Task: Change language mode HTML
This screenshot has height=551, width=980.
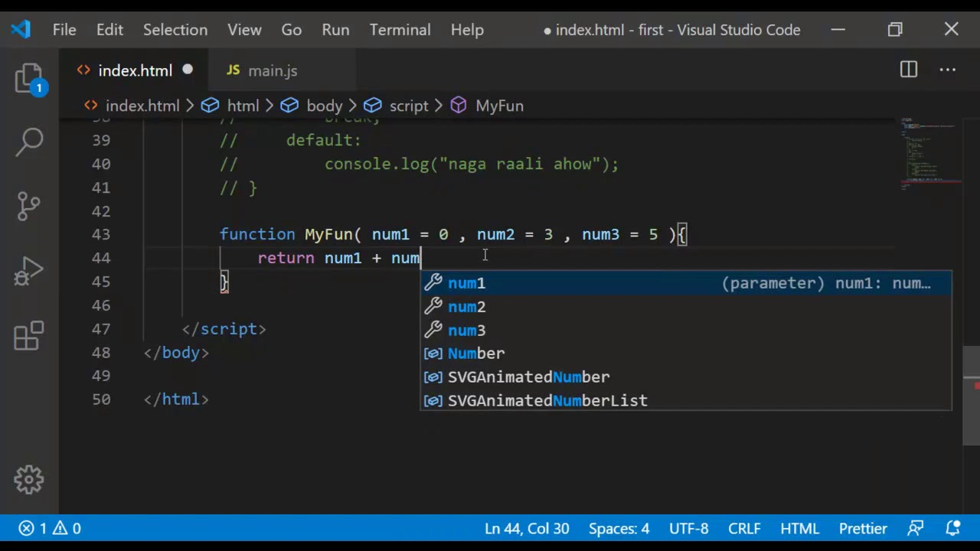Action: tap(799, 529)
